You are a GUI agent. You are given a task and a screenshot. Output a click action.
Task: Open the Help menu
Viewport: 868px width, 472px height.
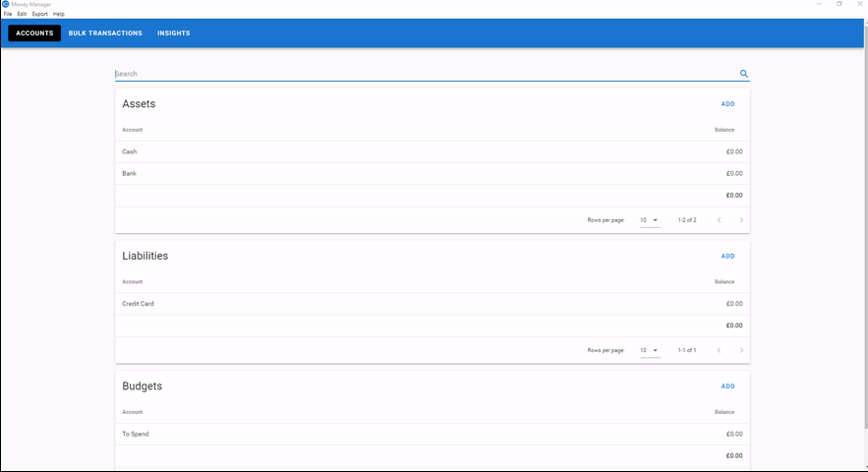59,14
